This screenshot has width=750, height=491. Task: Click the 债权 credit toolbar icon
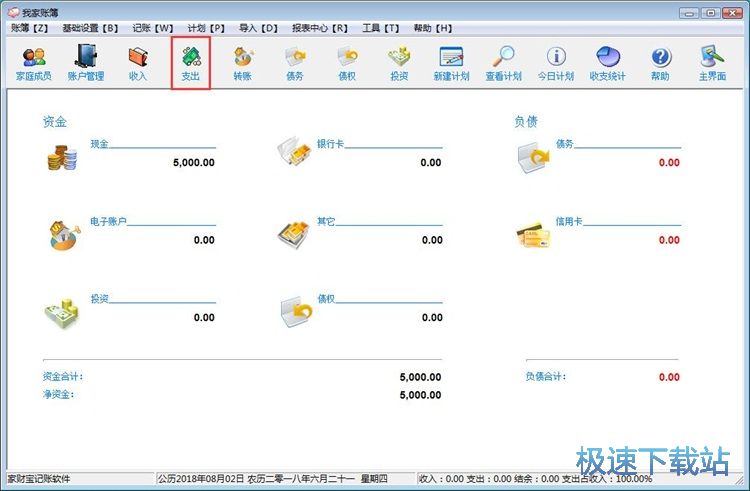[x=347, y=63]
